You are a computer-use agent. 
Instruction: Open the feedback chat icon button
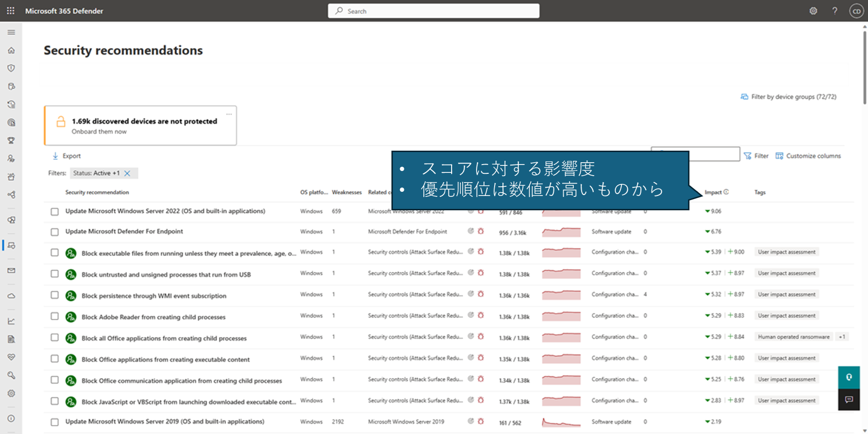tap(849, 399)
